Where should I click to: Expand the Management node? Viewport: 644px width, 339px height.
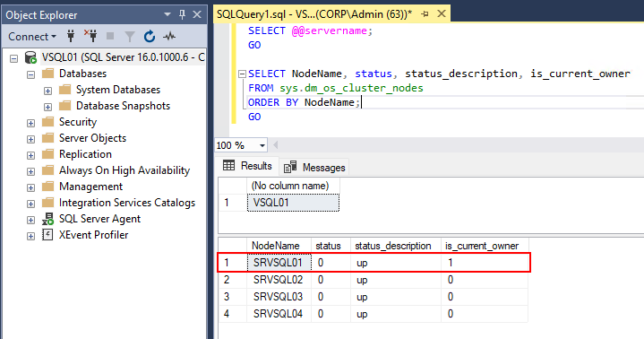click(x=30, y=187)
